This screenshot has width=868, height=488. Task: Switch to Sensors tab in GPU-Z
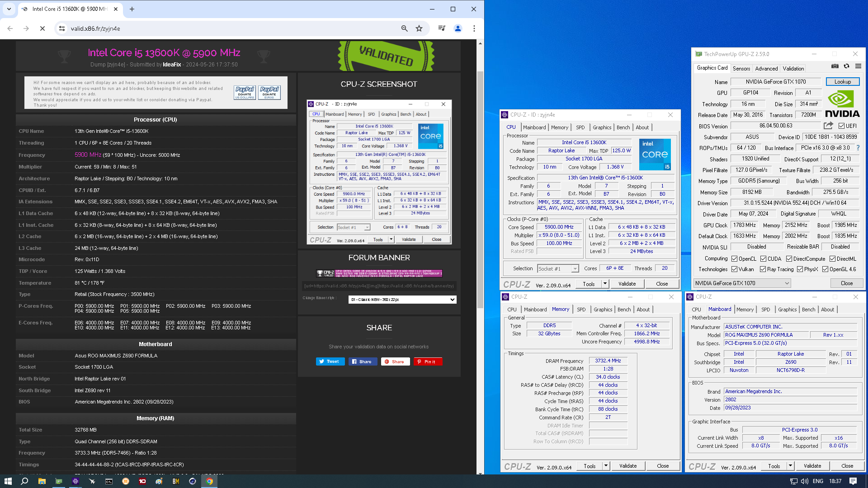[741, 69]
